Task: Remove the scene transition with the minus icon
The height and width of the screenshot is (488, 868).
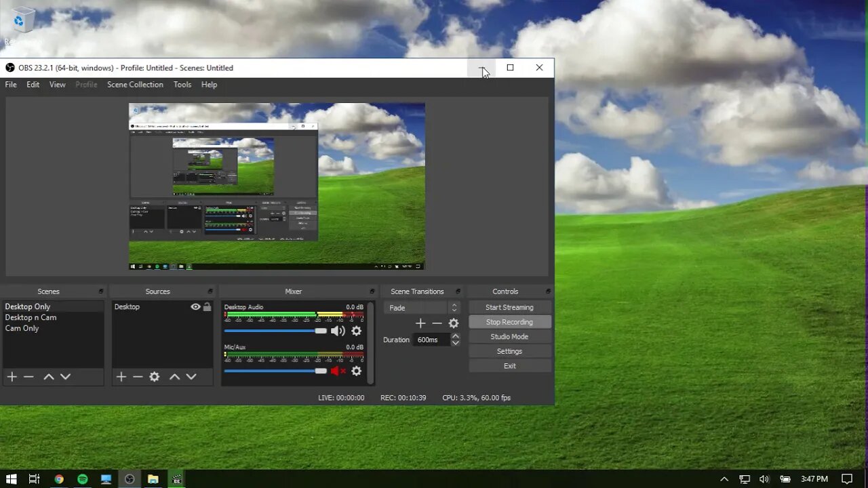Action: (437, 323)
